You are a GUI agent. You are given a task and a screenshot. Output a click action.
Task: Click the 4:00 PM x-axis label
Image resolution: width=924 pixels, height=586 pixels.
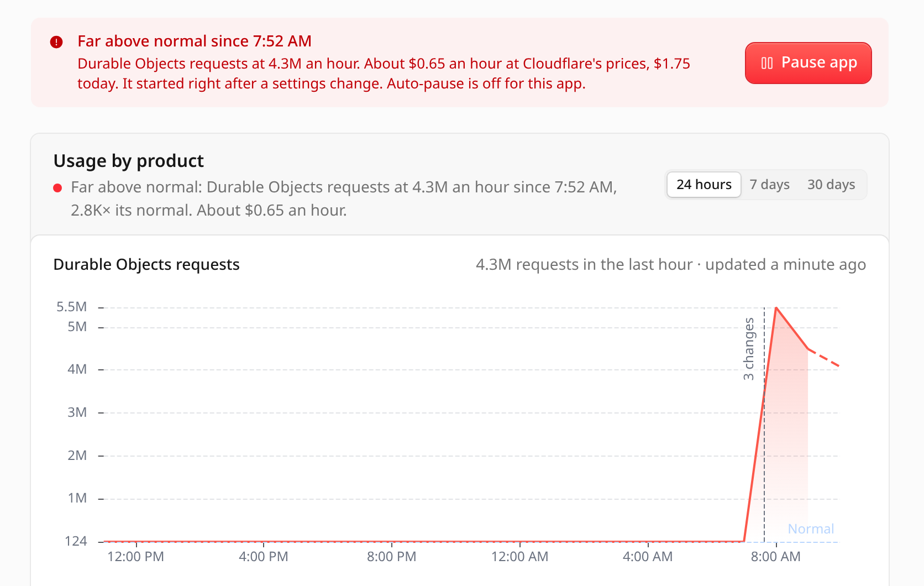tap(263, 557)
